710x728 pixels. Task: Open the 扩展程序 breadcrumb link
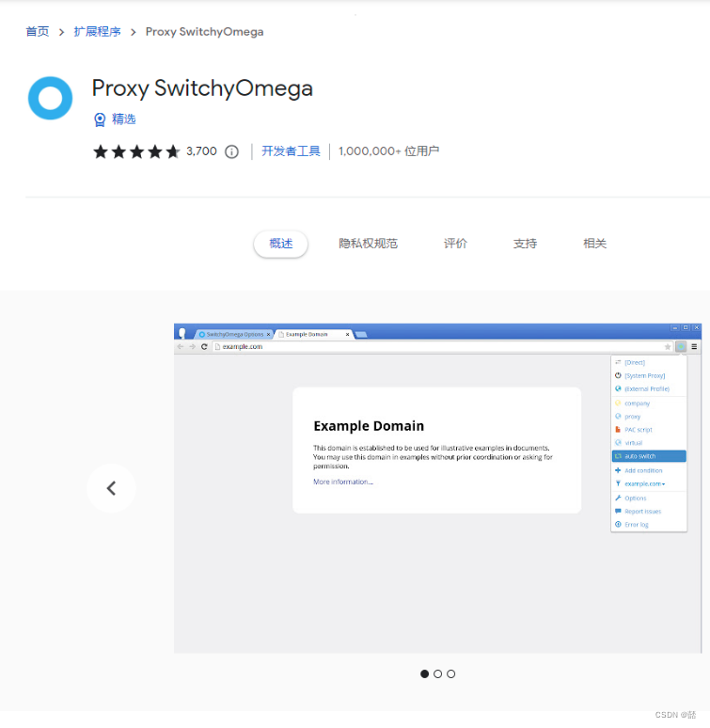pyautogui.click(x=97, y=32)
